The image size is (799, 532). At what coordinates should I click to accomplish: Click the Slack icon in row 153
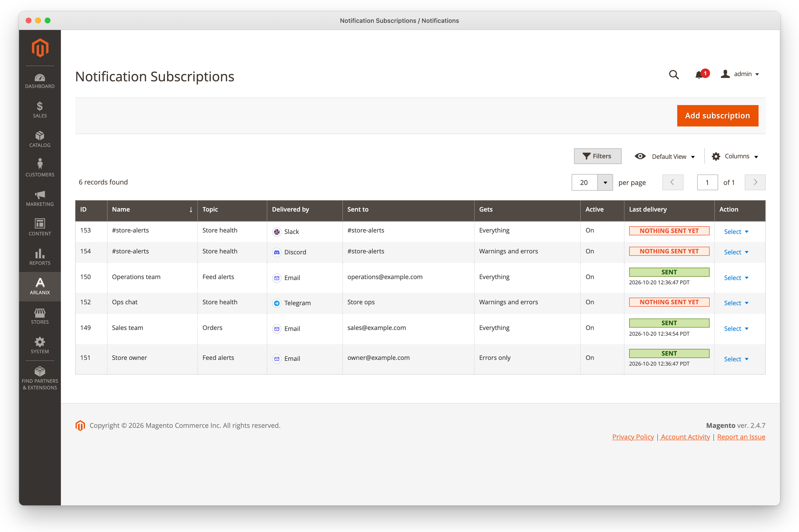277,232
